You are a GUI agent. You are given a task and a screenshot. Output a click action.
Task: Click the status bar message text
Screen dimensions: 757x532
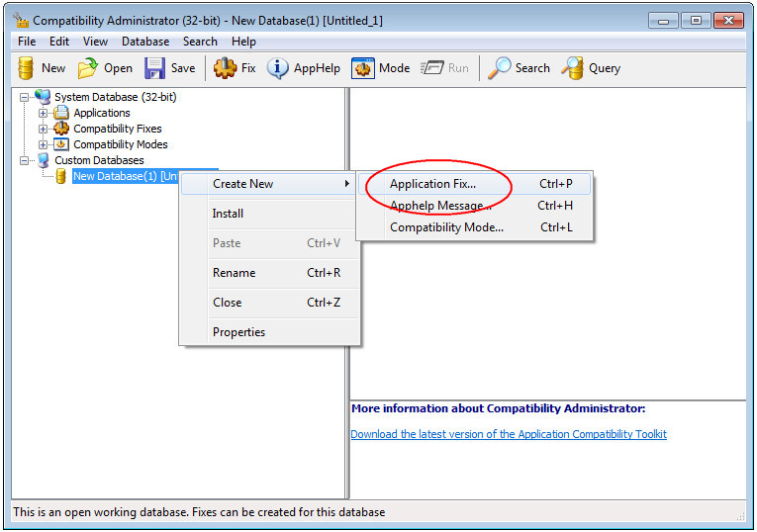pyautogui.click(x=199, y=512)
